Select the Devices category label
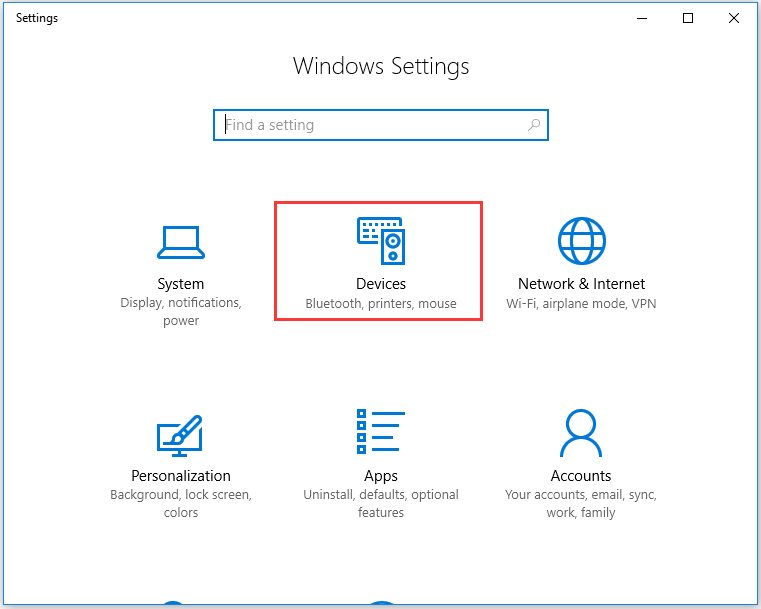The width and height of the screenshot is (761, 609). click(x=381, y=284)
